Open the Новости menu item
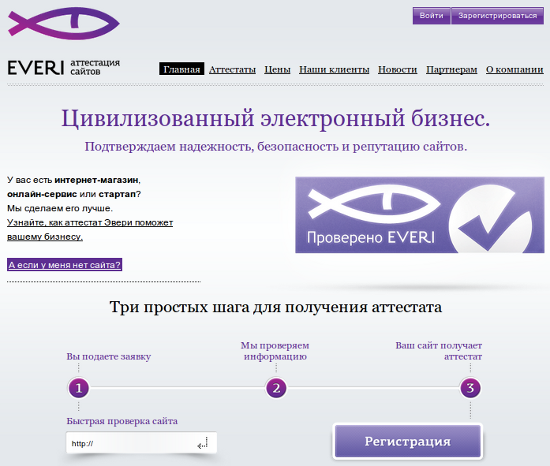Image resolution: width=550 pixels, height=466 pixels. click(x=397, y=69)
